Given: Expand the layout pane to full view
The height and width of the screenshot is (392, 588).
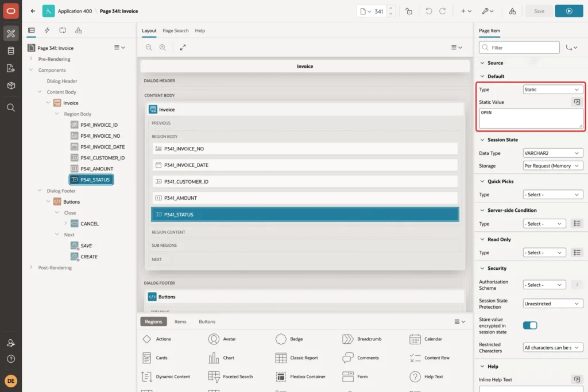Looking at the screenshot, I should (x=183, y=47).
